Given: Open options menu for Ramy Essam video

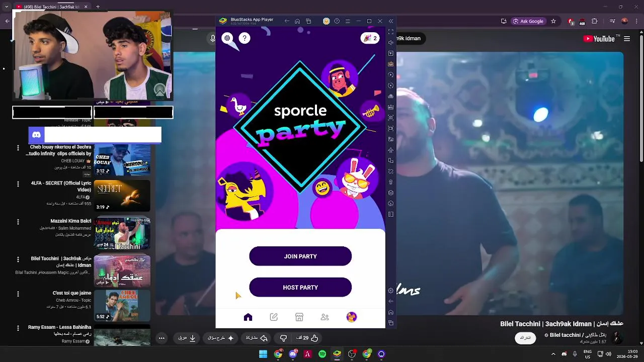Looking at the screenshot, I should (x=18, y=328).
